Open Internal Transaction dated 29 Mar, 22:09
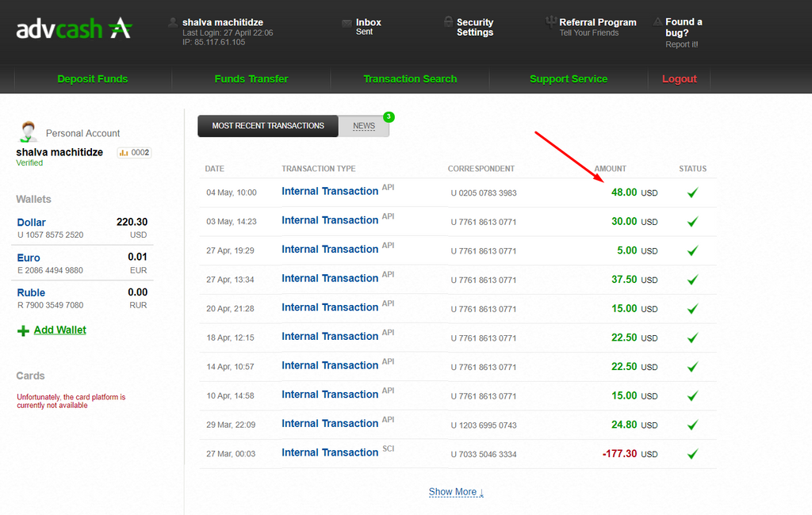The height and width of the screenshot is (515, 812). pos(330,423)
